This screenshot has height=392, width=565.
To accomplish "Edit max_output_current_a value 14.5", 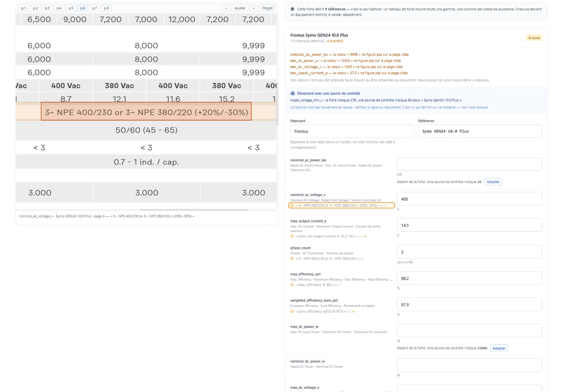I will pos(469,225).
